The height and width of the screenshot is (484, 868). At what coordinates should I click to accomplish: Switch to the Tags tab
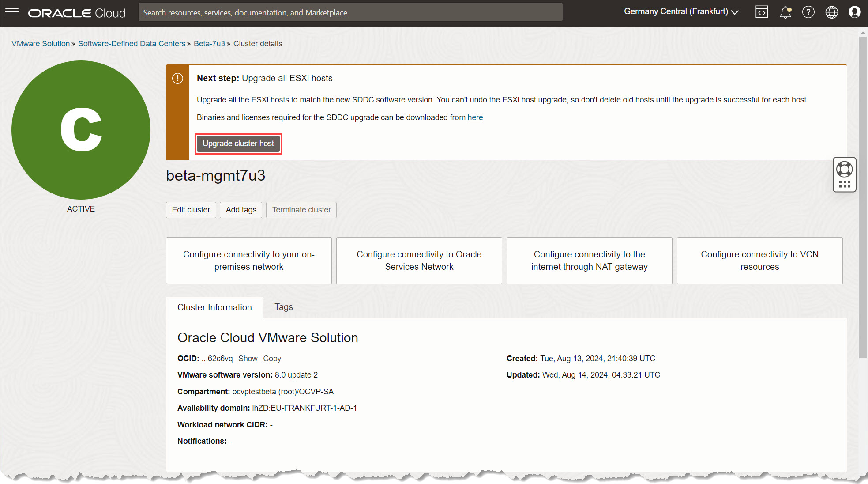(283, 307)
